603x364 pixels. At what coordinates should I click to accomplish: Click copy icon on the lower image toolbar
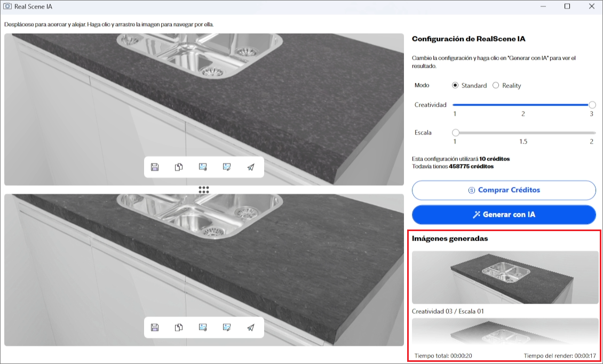click(179, 327)
